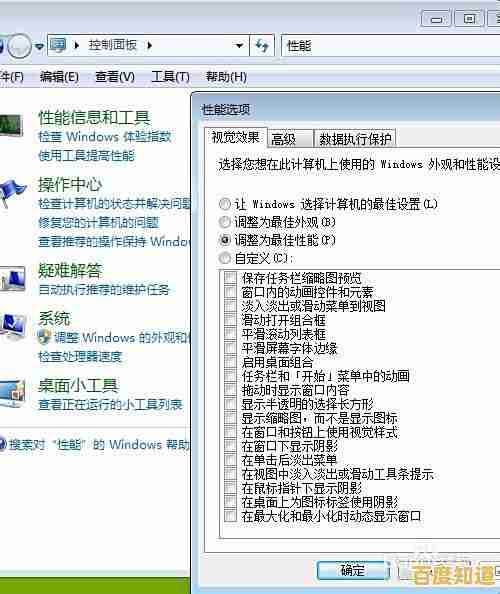Click 查看正在运行的小工具列表 link
The width and height of the screenshot is (500, 594).
tap(110, 405)
